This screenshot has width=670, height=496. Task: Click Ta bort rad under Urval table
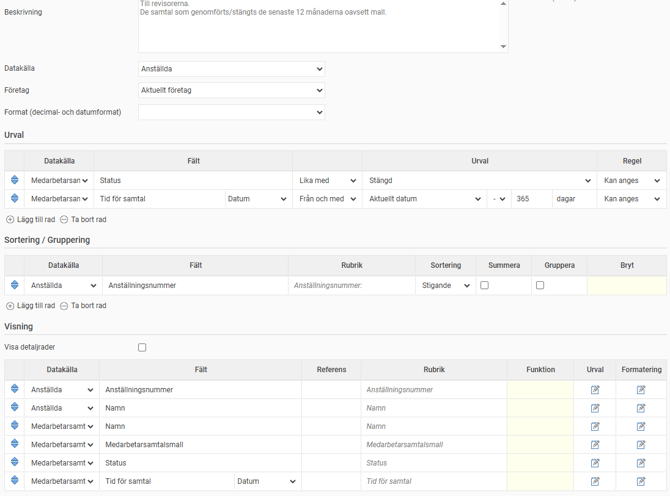tap(88, 220)
